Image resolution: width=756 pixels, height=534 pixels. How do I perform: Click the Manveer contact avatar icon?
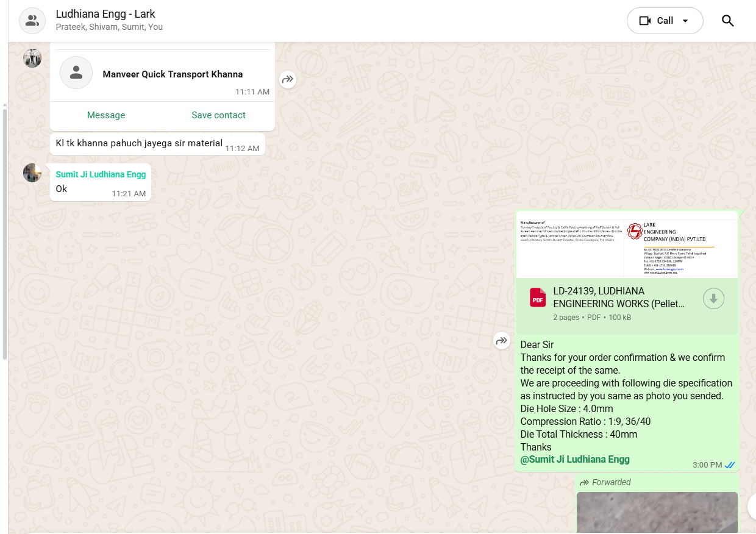pos(76,73)
